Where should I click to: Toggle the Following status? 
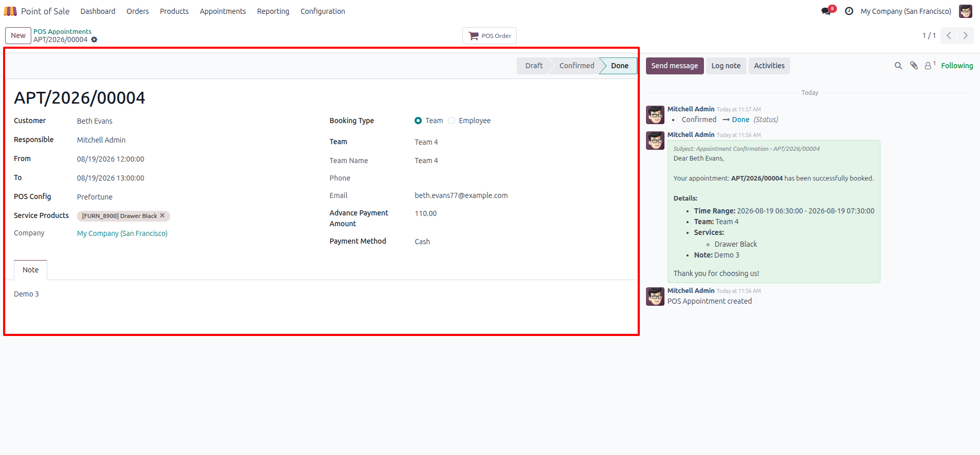pos(957,66)
